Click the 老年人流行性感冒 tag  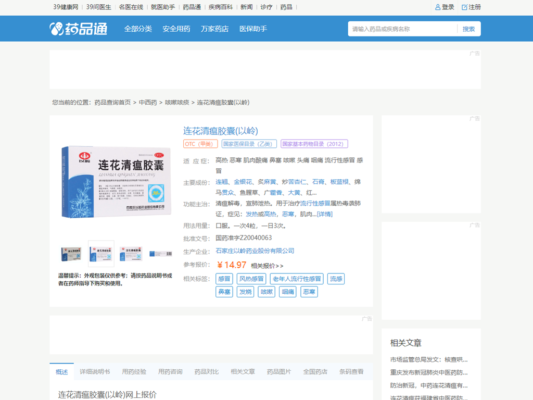click(297, 279)
